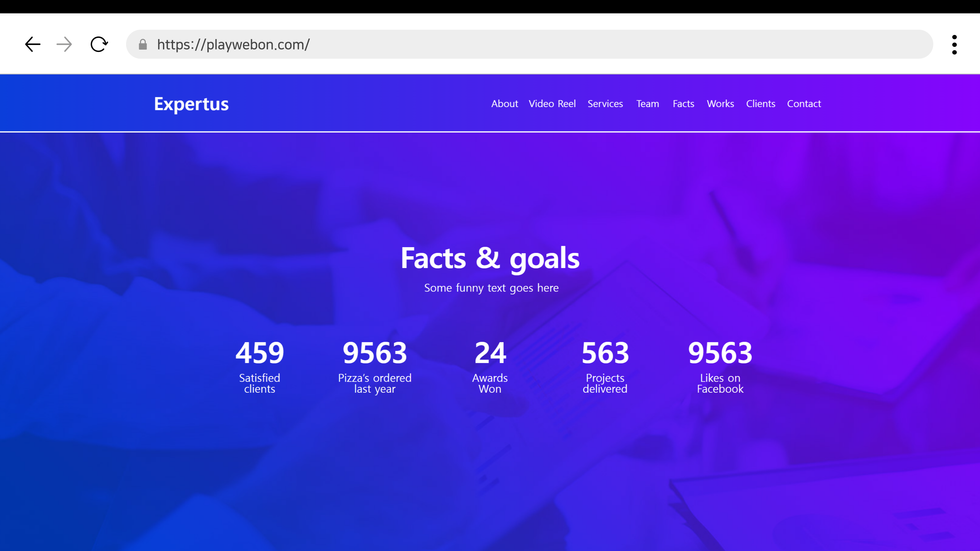980x551 pixels.
Task: Click the 24 Awards Won counter
Action: click(490, 366)
